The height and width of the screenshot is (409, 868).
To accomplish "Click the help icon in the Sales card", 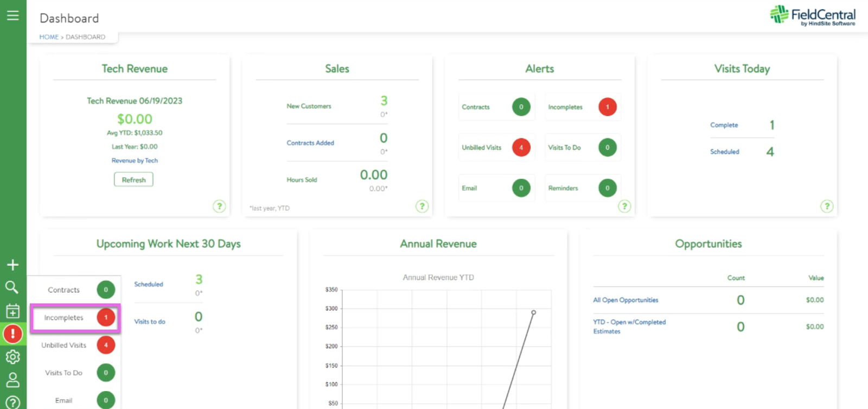I will [x=422, y=206].
